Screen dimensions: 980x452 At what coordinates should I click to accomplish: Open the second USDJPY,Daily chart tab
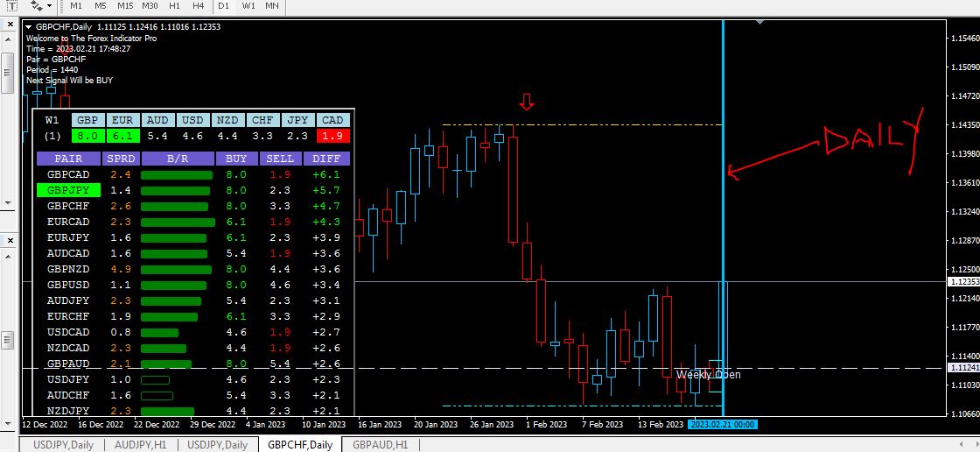[x=218, y=444]
